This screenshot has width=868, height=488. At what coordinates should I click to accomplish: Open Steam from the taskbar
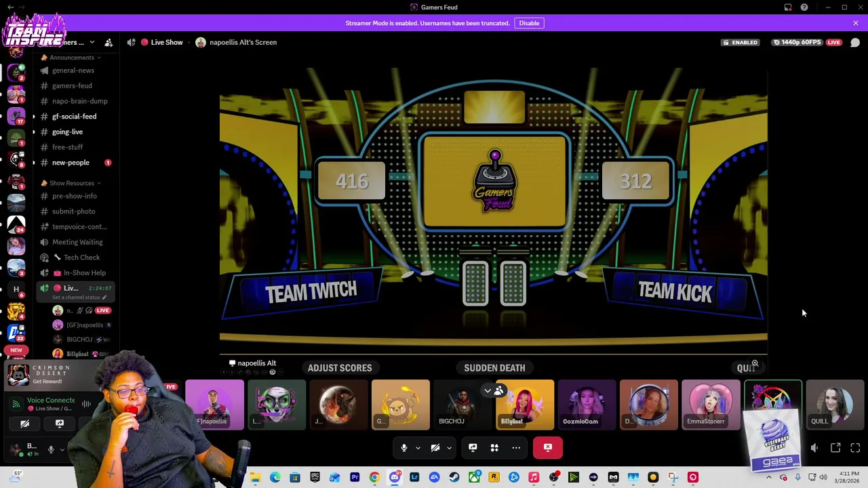pyautogui.click(x=454, y=478)
